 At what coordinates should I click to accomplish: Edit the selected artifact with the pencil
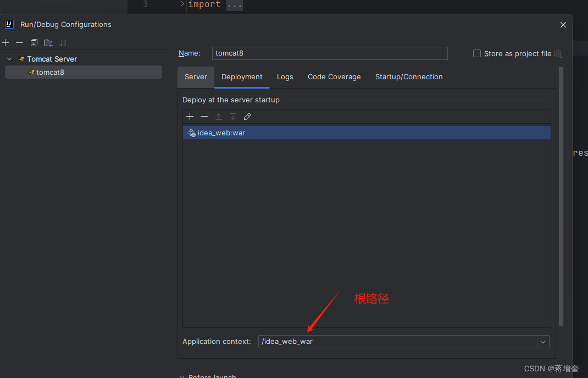[247, 117]
